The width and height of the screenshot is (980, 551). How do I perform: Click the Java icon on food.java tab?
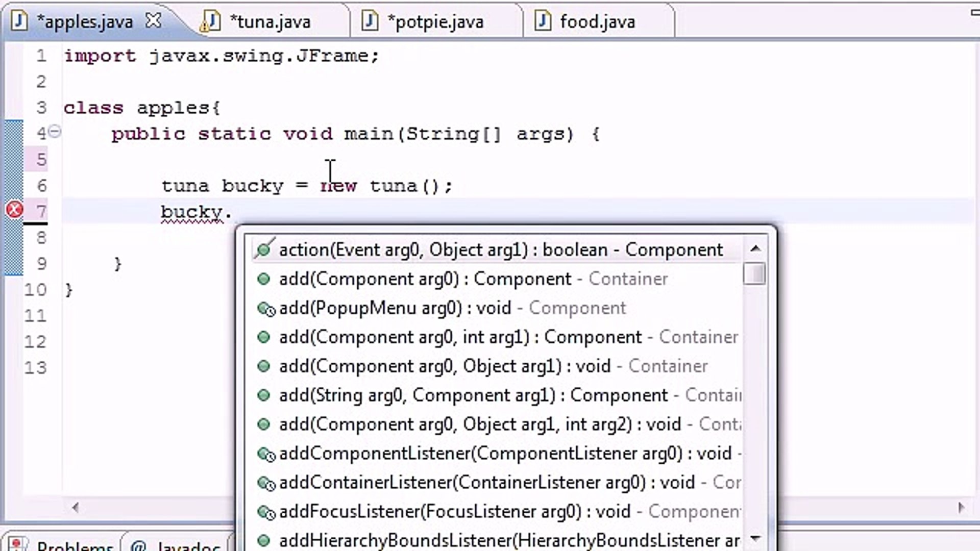point(543,21)
